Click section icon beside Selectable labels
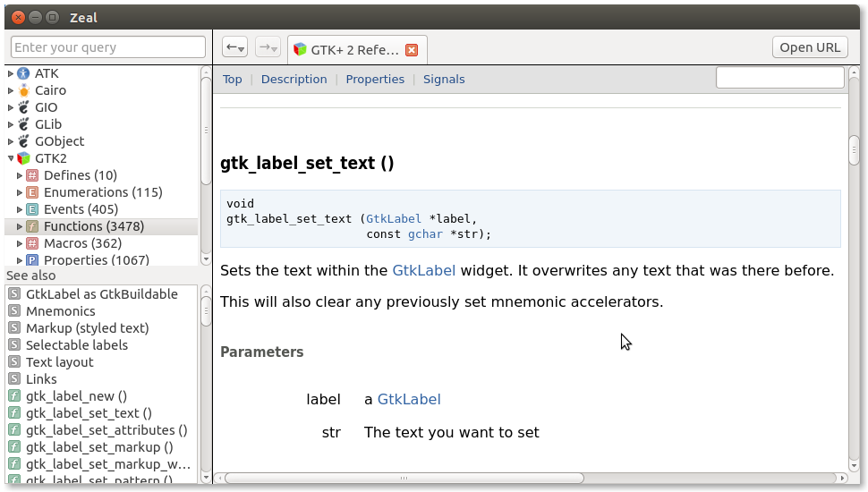The height and width of the screenshot is (492, 868). pyautogui.click(x=15, y=344)
